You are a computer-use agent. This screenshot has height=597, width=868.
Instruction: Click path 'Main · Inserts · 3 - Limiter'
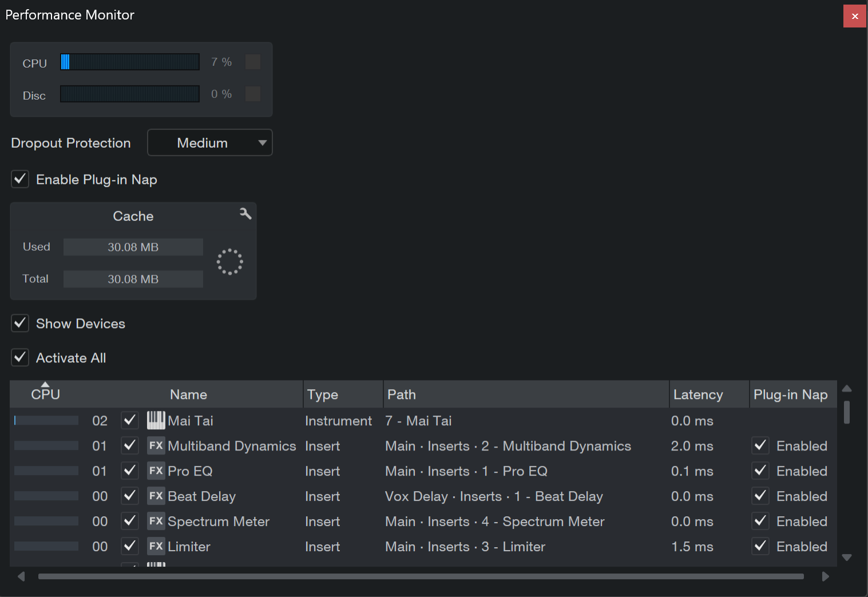tap(465, 547)
